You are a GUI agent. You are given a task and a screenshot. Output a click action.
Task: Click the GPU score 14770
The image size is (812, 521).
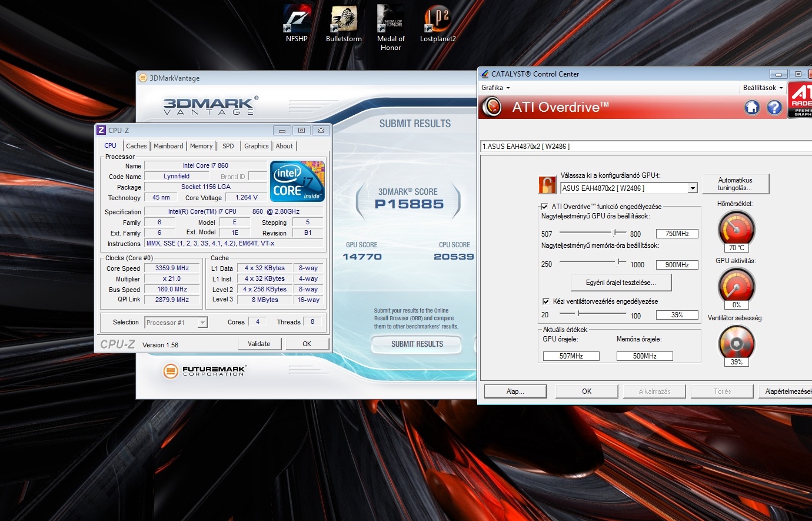(x=362, y=257)
